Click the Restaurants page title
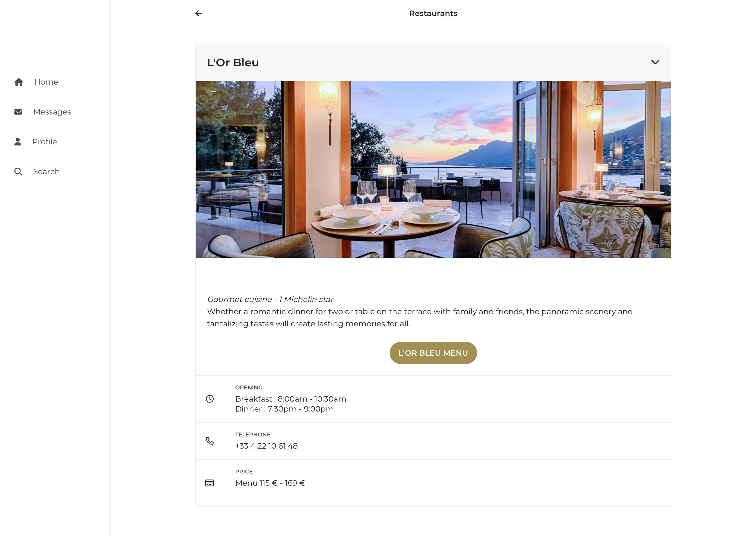Viewport: 756px width, 536px height. (433, 14)
